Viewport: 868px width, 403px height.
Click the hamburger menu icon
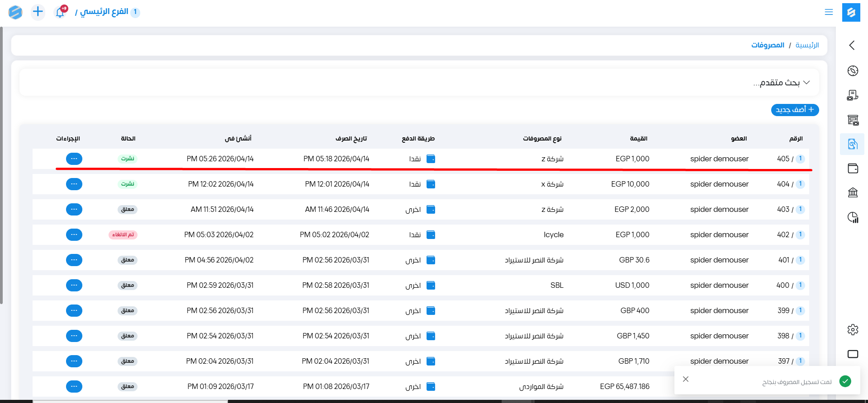829,12
